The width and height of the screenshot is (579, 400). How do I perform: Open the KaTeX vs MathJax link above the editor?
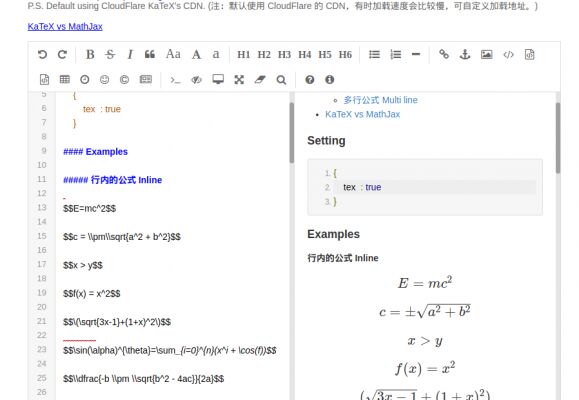65,27
